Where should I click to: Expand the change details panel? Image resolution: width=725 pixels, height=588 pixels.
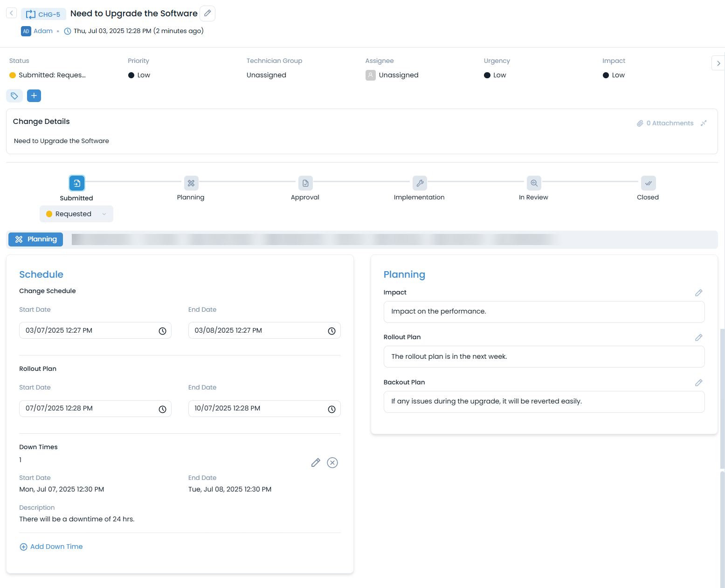point(704,123)
